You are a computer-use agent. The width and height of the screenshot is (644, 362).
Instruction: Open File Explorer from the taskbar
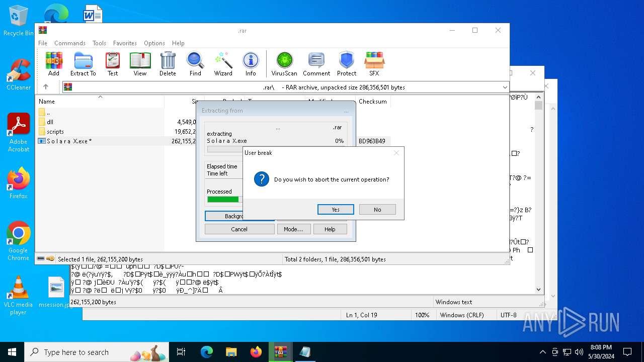[231, 352]
